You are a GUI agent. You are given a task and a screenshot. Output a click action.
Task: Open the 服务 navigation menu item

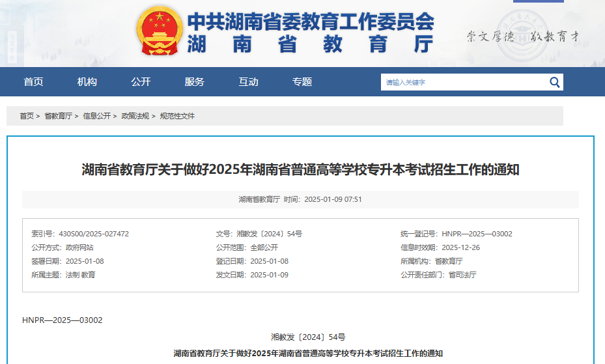(x=194, y=82)
